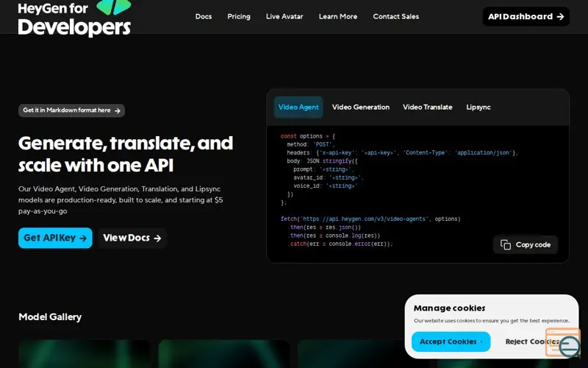
Task: Click the second Model Gallery thumbnail
Action: click(224, 354)
